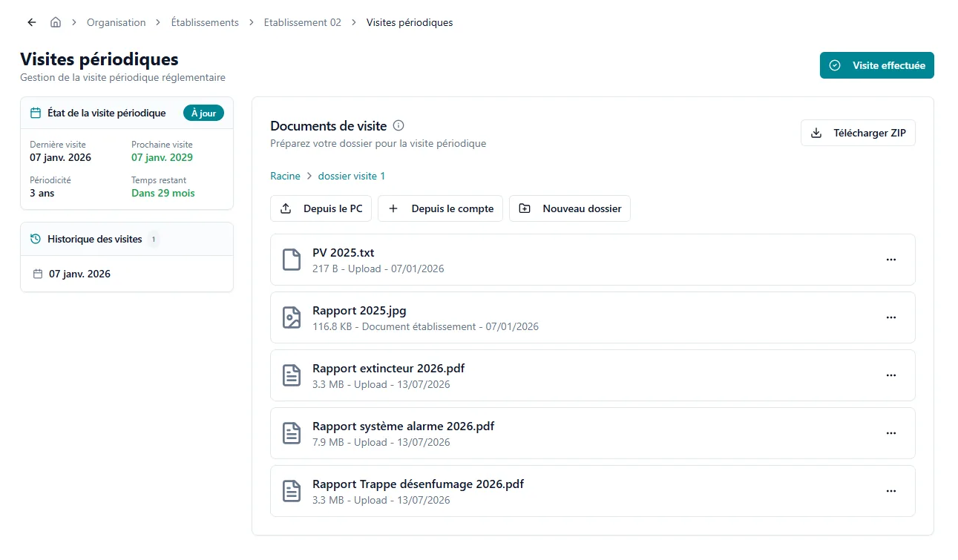Go to Etablissement 02 breadcrumb
The height and width of the screenshot is (560, 958).
(303, 22)
